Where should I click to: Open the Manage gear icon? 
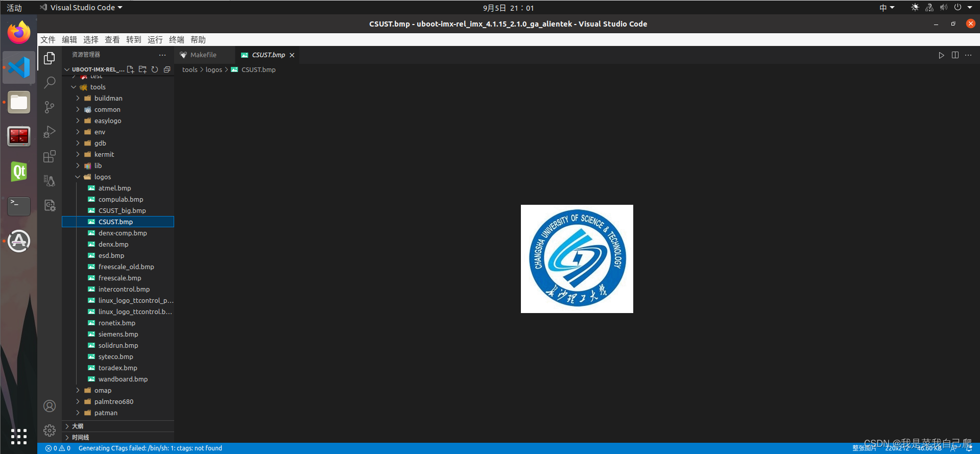click(x=50, y=431)
